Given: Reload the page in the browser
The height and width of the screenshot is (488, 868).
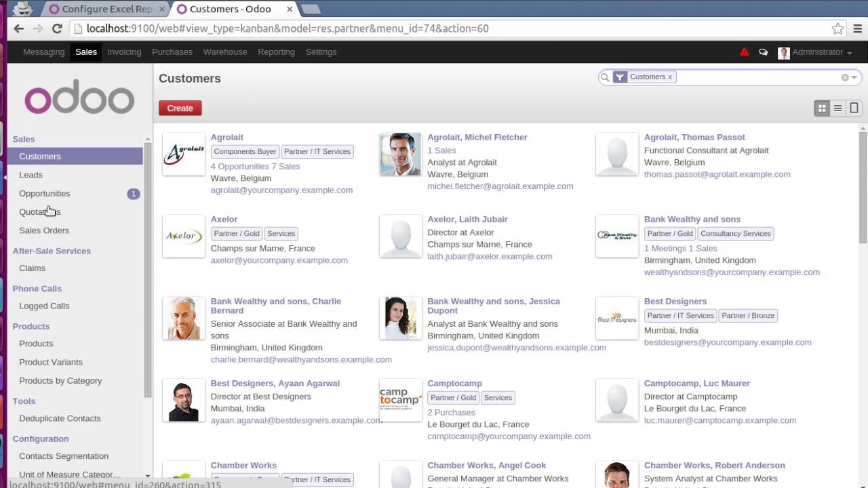Looking at the screenshot, I should click(x=57, y=28).
